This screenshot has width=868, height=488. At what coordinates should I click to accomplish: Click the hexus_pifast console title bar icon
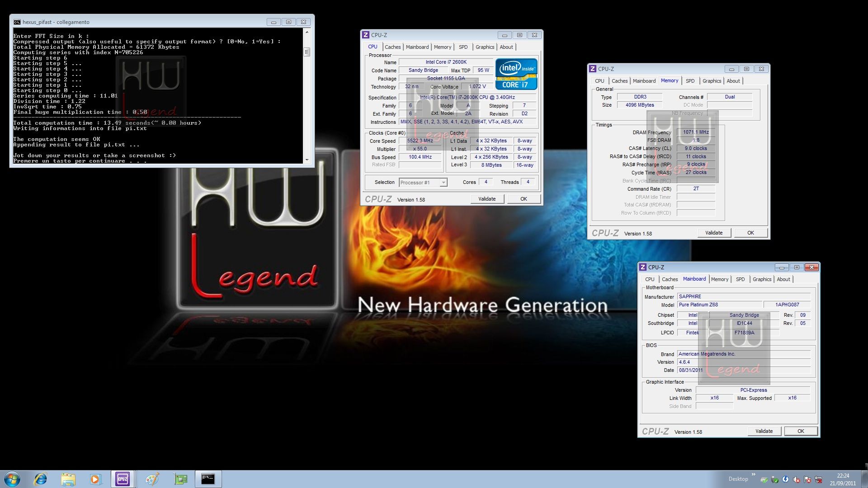pyautogui.click(x=17, y=22)
